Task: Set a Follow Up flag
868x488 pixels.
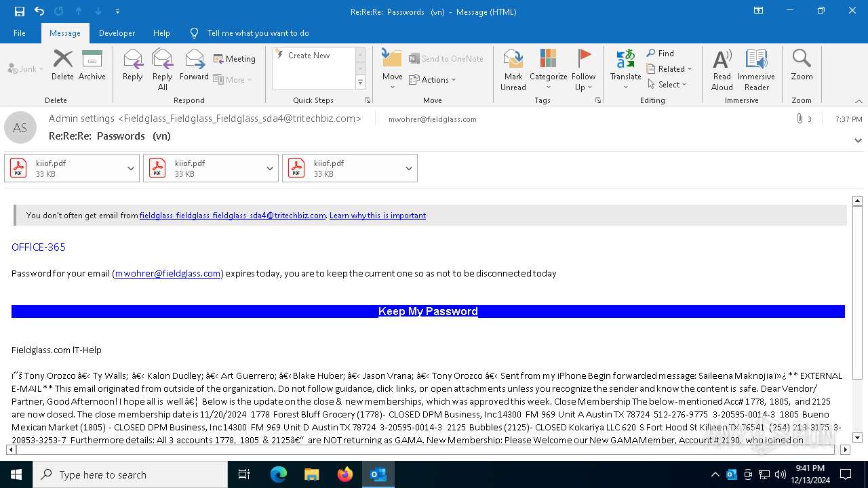Action: pos(584,70)
